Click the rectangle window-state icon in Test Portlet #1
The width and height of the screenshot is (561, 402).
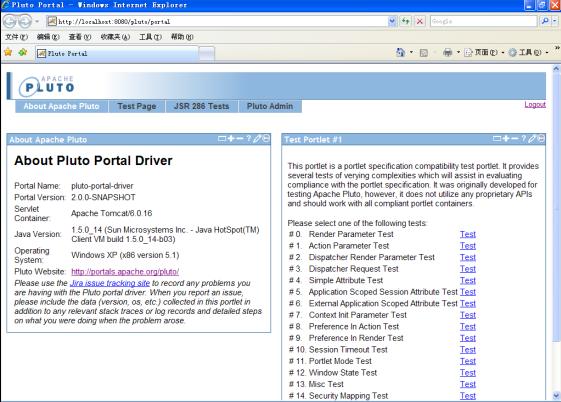[497, 139]
